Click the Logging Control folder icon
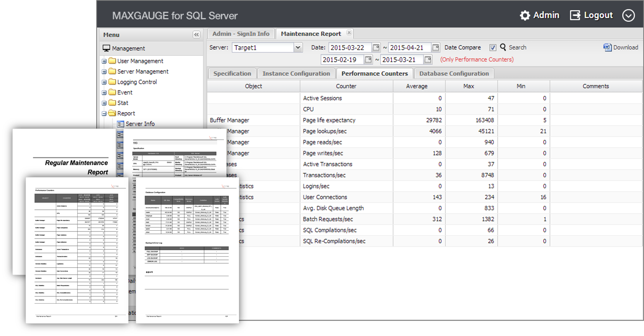The width and height of the screenshot is (644, 336). [x=113, y=82]
